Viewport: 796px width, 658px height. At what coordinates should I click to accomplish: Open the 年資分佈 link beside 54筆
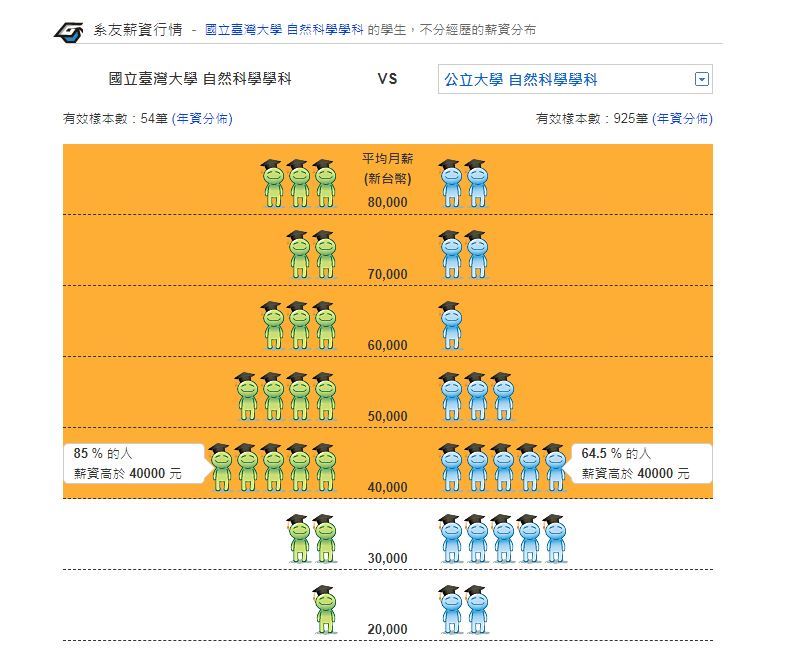click(202, 119)
